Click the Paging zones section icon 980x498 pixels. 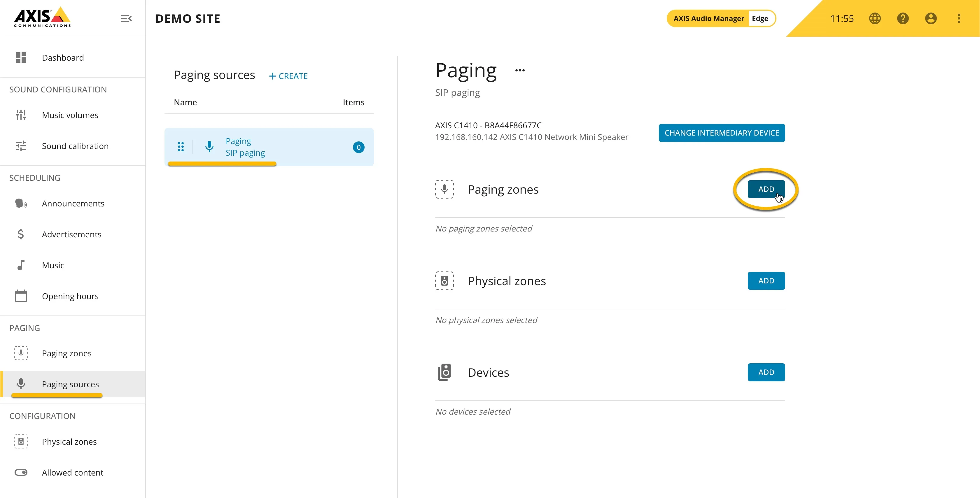444,189
